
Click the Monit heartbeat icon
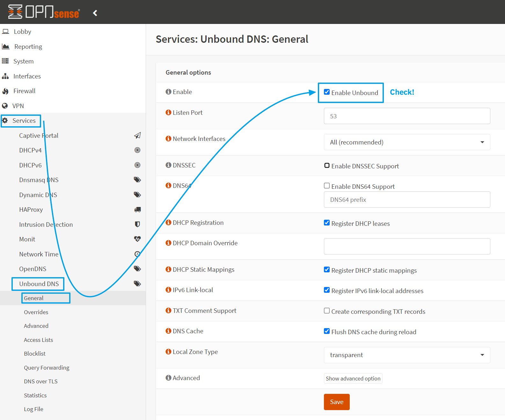pyautogui.click(x=137, y=239)
